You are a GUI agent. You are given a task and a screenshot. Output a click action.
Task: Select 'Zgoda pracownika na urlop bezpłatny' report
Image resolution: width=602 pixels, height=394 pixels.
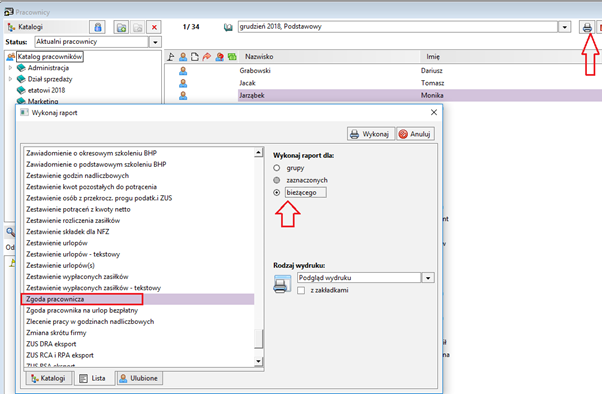82,310
